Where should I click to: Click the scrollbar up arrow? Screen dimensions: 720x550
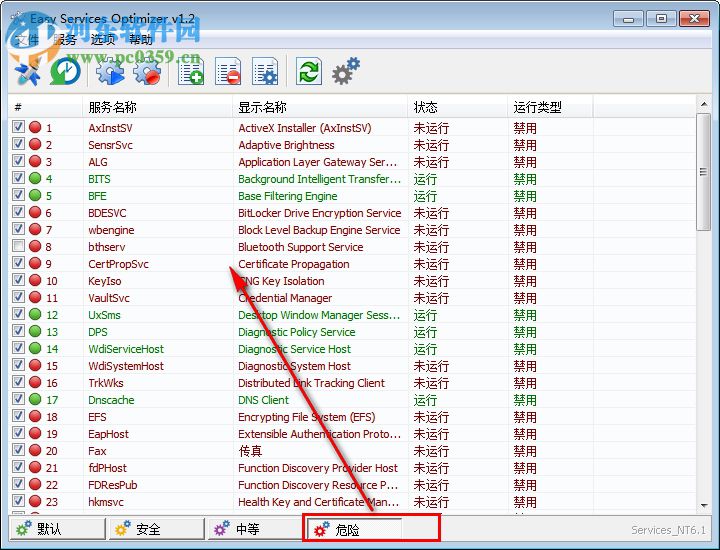[703, 104]
